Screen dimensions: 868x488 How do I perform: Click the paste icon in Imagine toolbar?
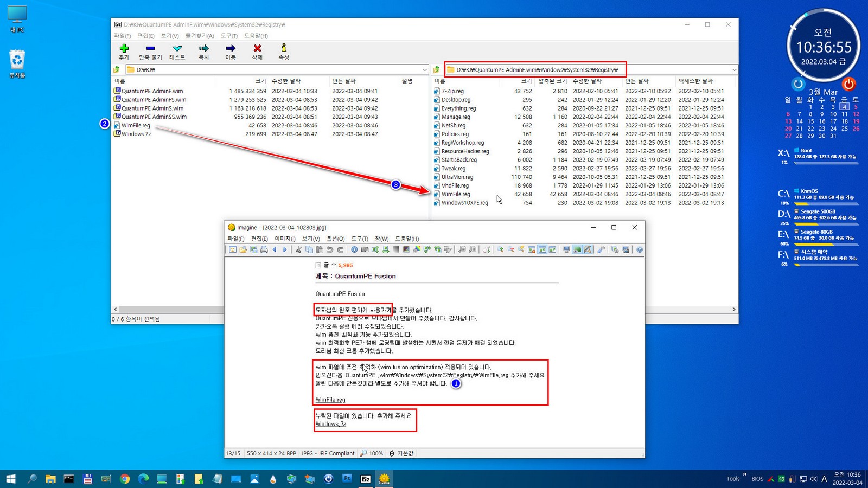tap(320, 249)
